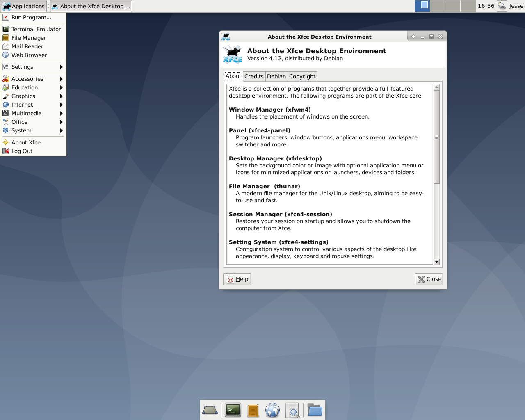Launch terminal from the bottom dock
Screen dimensions: 525x420
(x=233, y=410)
